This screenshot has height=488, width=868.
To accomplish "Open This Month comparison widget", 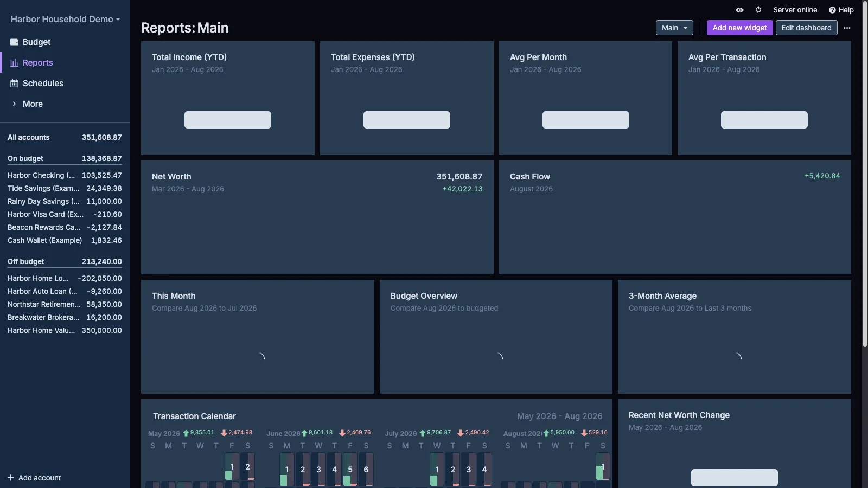I will pyautogui.click(x=258, y=337).
